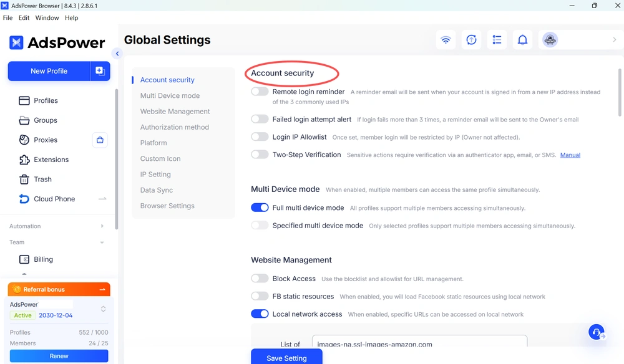
Task: Click the sidebar vertical scrollbar
Action: 116,159
